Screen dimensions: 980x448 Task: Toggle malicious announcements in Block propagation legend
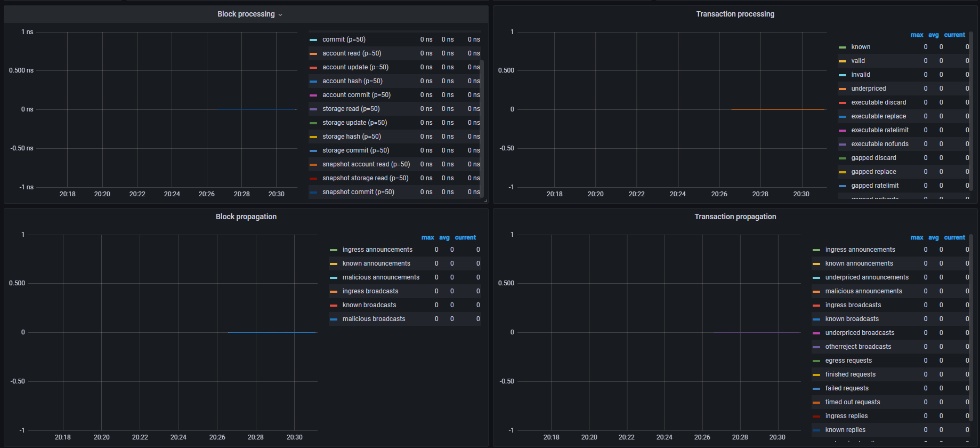pyautogui.click(x=380, y=277)
